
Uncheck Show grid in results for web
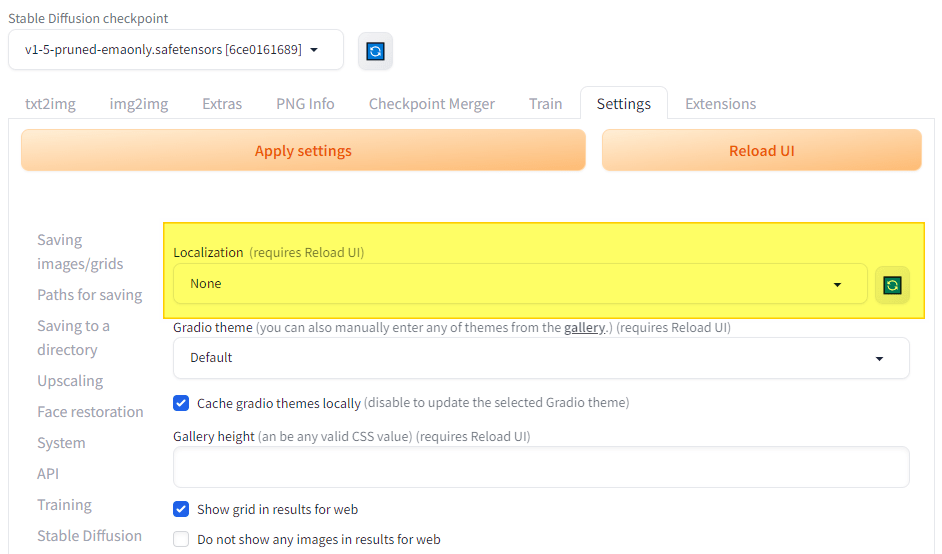point(181,509)
